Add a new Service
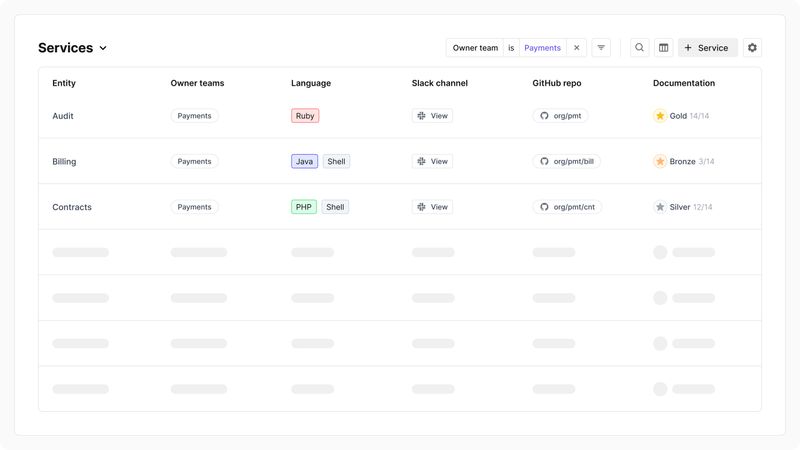Screen dimensions: 800x450 (x=707, y=48)
